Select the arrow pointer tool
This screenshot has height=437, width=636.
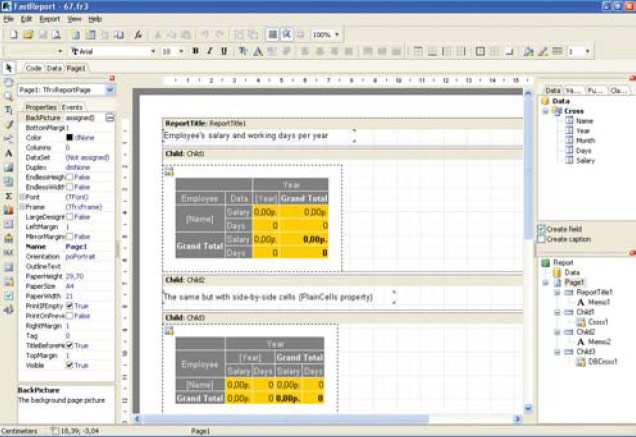coord(8,68)
